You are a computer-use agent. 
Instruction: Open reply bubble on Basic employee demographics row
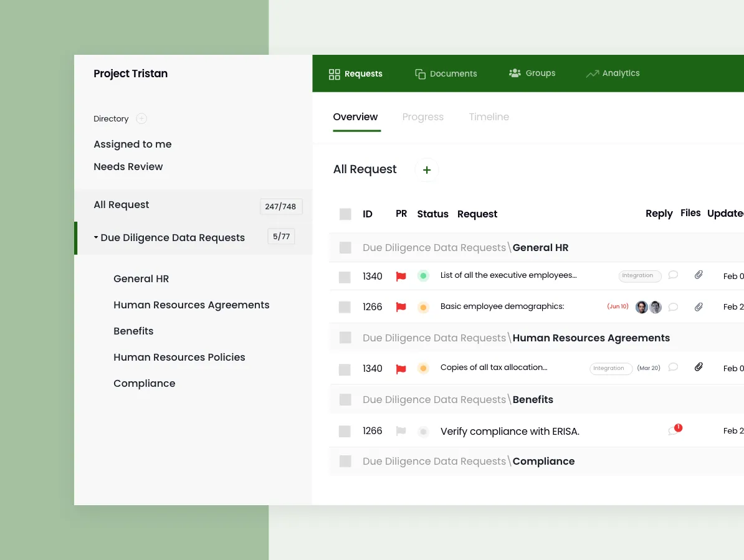click(x=673, y=307)
